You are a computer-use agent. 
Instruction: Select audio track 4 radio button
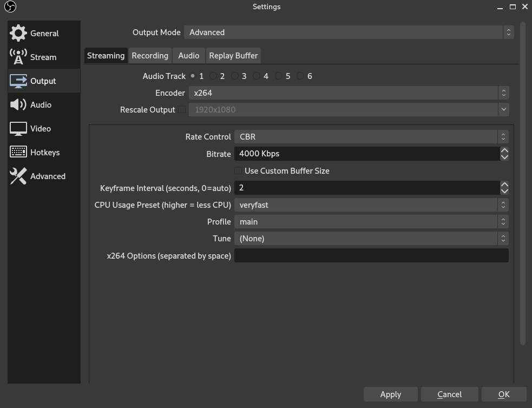coord(257,76)
